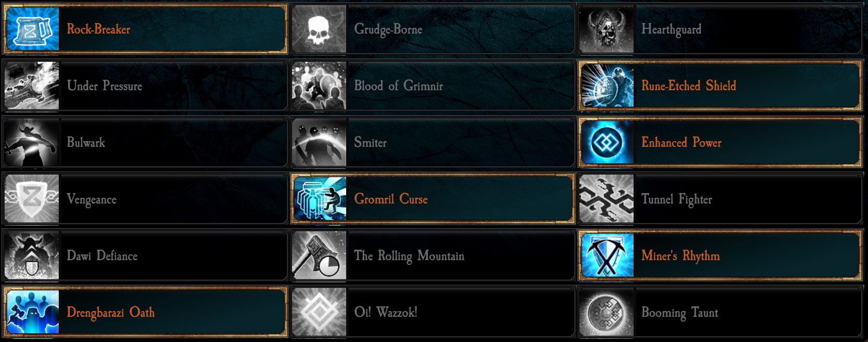Choose the Under Pressure talent icon
This screenshot has height=342, width=868.
[x=32, y=85]
